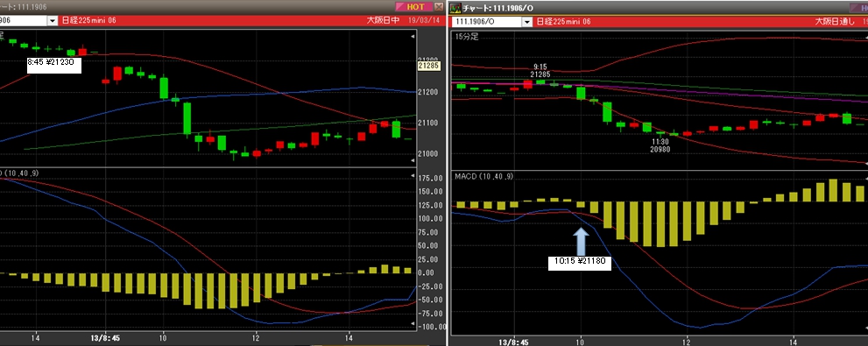This screenshot has height=346, width=868.
Task: Open the symbol dropdown beside 111.1906/O field
Action: point(526,22)
